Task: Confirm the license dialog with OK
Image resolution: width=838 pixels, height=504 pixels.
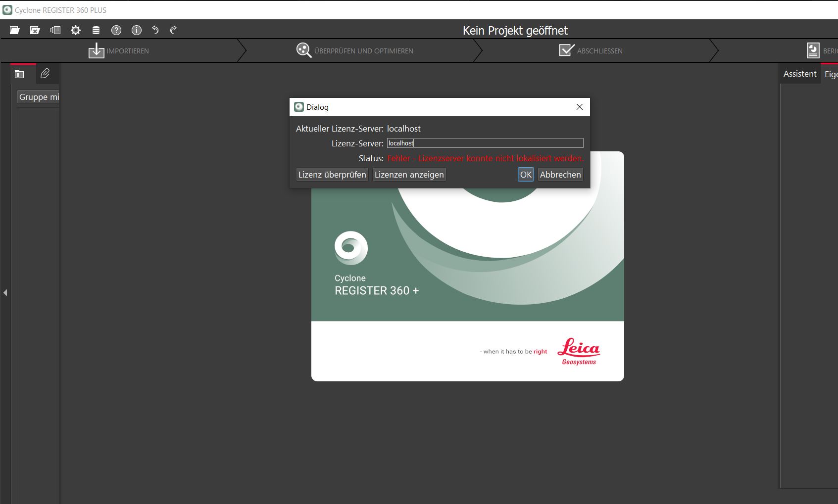Action: tap(526, 175)
